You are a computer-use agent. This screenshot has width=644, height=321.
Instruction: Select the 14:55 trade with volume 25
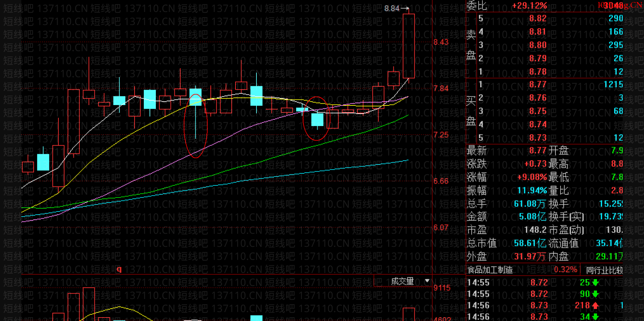click(545, 283)
